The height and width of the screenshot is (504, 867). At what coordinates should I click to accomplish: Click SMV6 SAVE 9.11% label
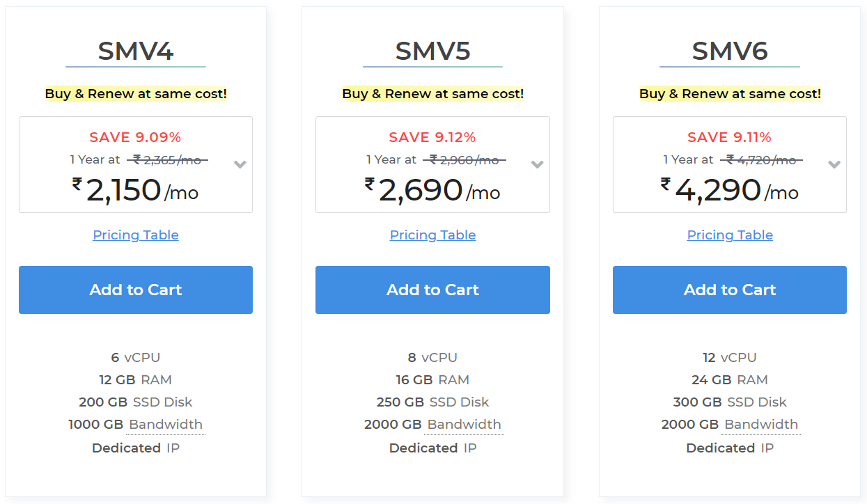[x=729, y=137]
